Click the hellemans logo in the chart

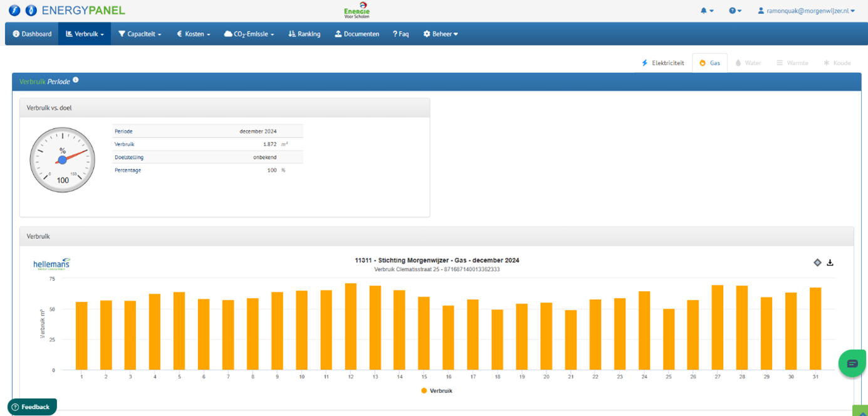click(52, 264)
